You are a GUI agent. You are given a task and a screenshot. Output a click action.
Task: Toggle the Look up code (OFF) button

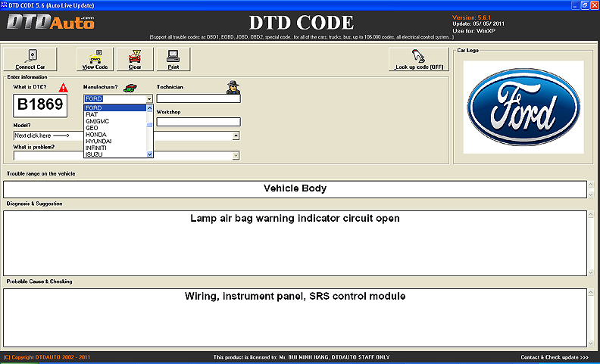tap(419, 59)
